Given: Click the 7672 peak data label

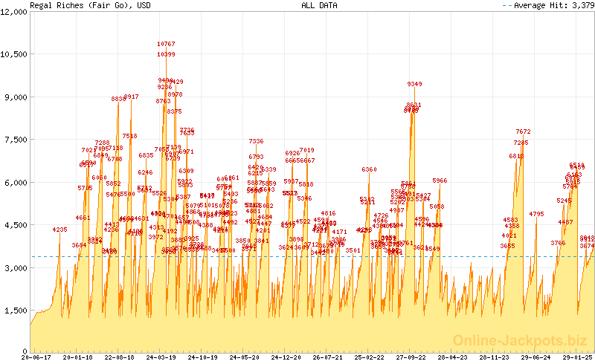Looking at the screenshot, I should pyautogui.click(x=523, y=132).
